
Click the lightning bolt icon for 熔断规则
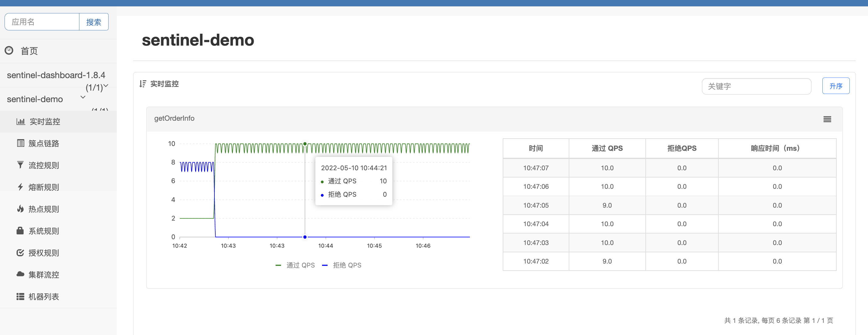click(21, 187)
